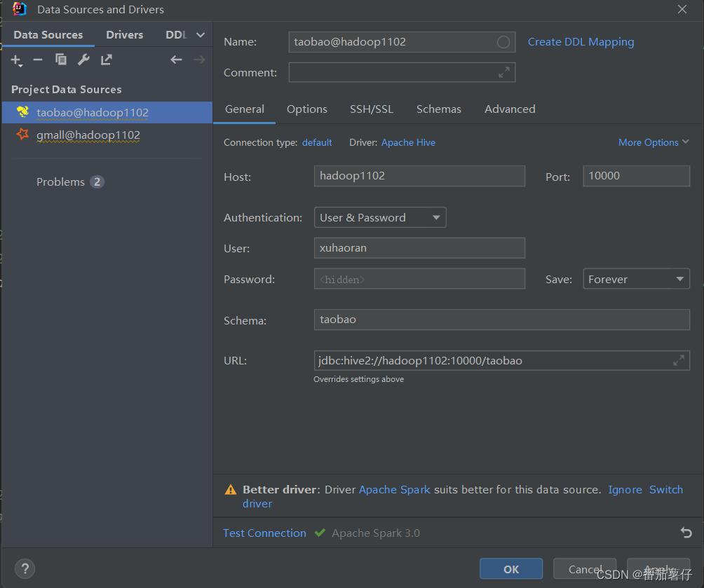Revert changes with undo arrow icon
The height and width of the screenshot is (588, 704).
[686, 533]
